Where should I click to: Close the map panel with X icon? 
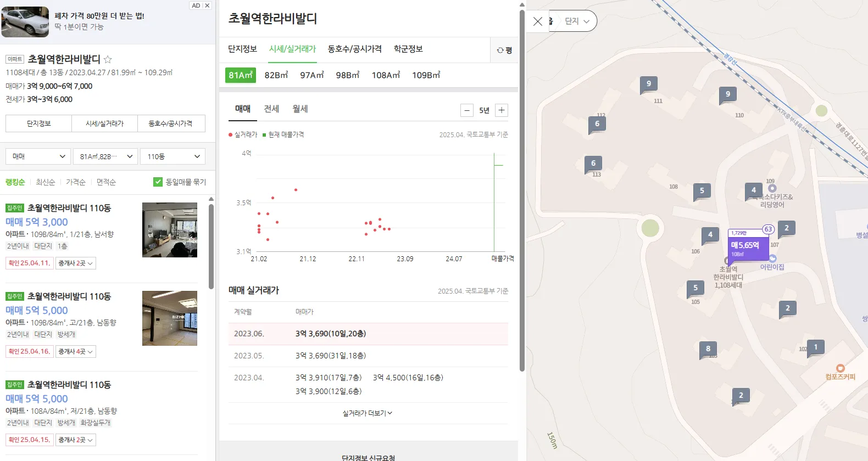point(538,21)
